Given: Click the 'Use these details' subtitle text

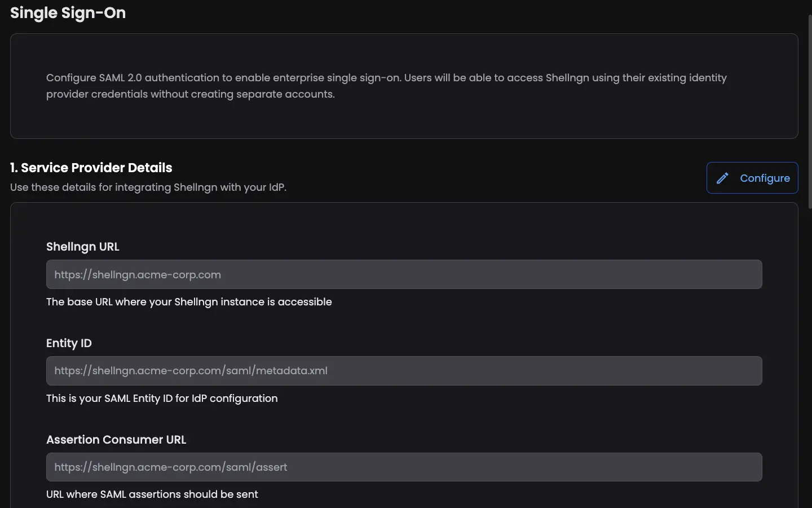Looking at the screenshot, I should (x=148, y=187).
